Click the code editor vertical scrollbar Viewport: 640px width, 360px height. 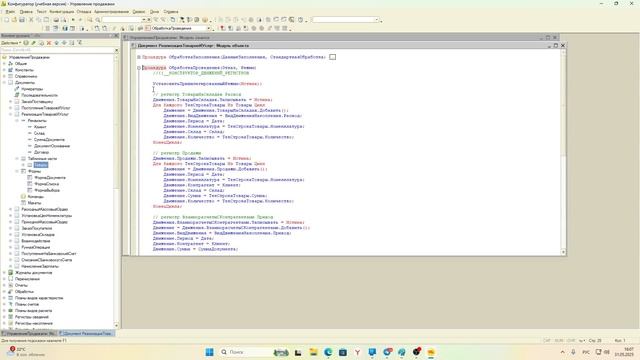pos(564,153)
